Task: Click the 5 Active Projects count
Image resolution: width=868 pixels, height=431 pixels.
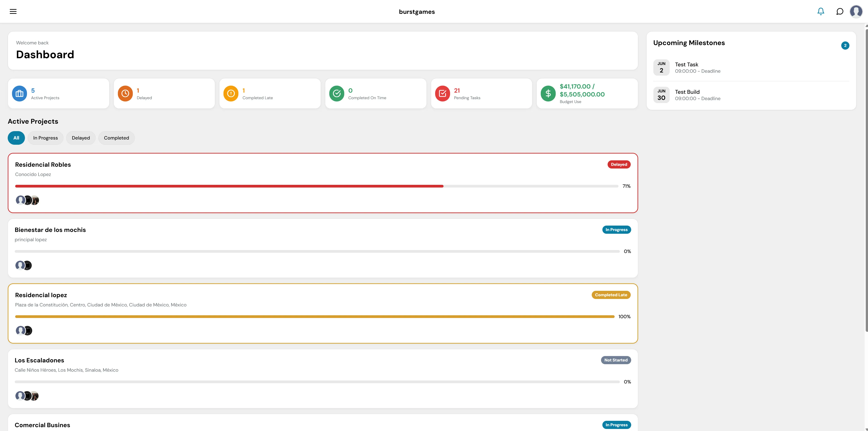Action: (x=33, y=91)
